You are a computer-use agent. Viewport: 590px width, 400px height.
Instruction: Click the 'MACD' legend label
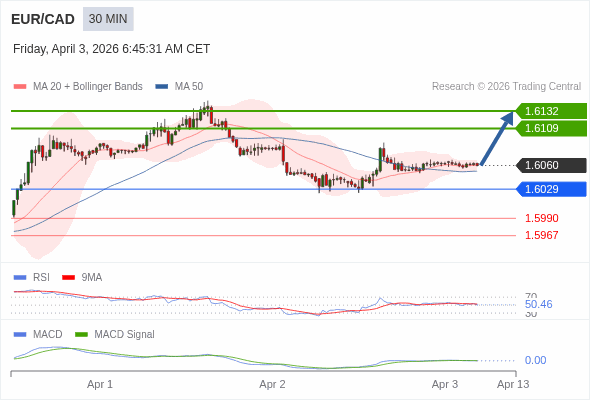(x=48, y=335)
